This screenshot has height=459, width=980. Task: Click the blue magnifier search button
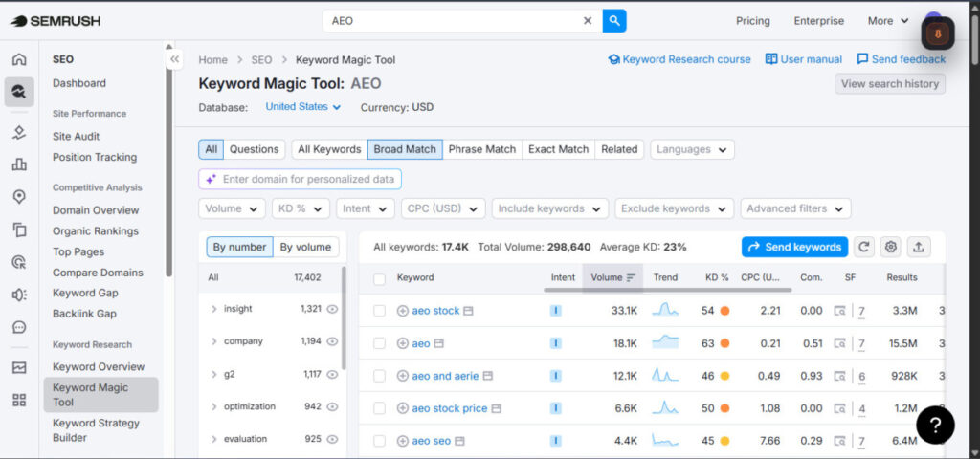[614, 21]
